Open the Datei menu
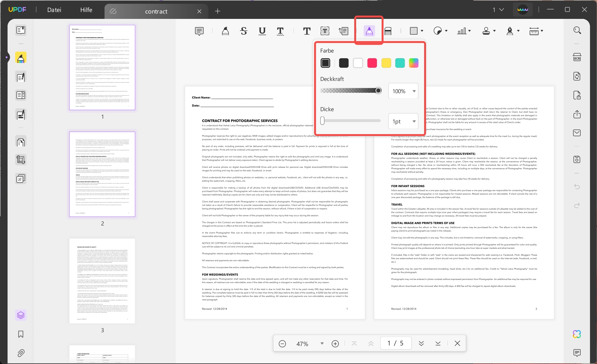This screenshot has width=597, height=364. click(54, 10)
